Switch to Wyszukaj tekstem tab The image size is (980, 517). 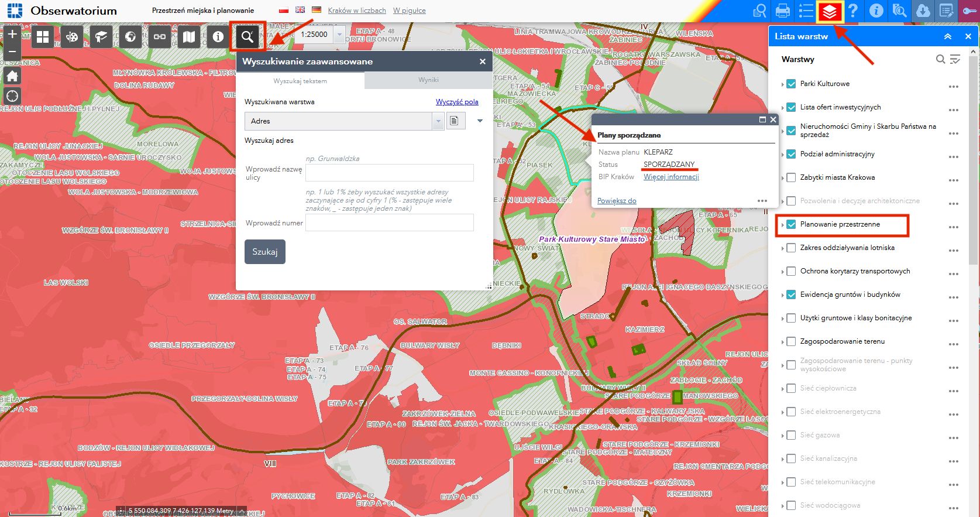[300, 81]
